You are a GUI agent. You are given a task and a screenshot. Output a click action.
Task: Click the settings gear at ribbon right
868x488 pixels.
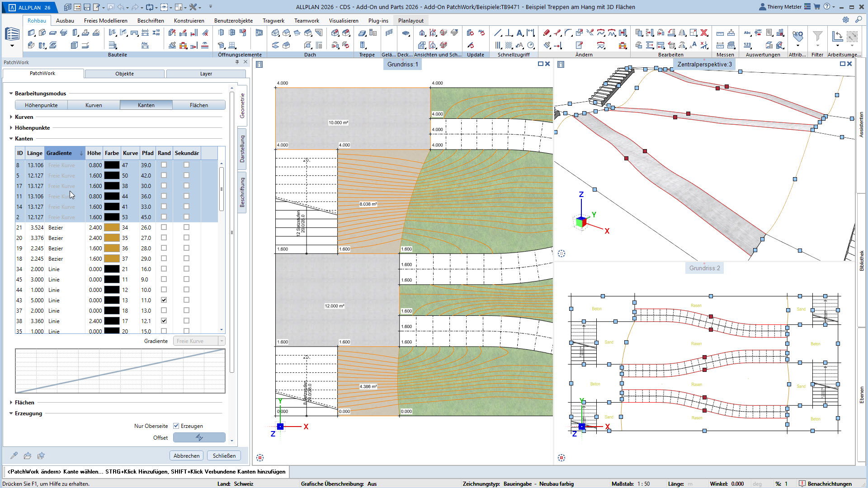coord(845,20)
